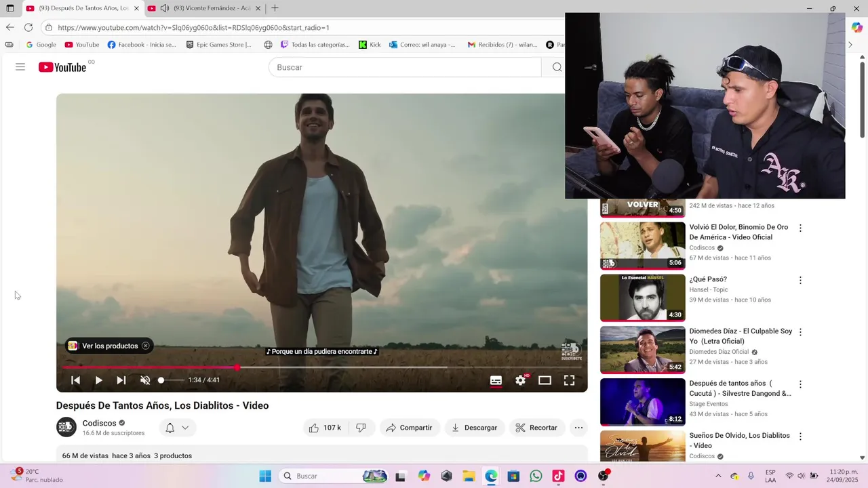Open notification bell subscription dropdown
868x488 pixels.
(x=178, y=428)
